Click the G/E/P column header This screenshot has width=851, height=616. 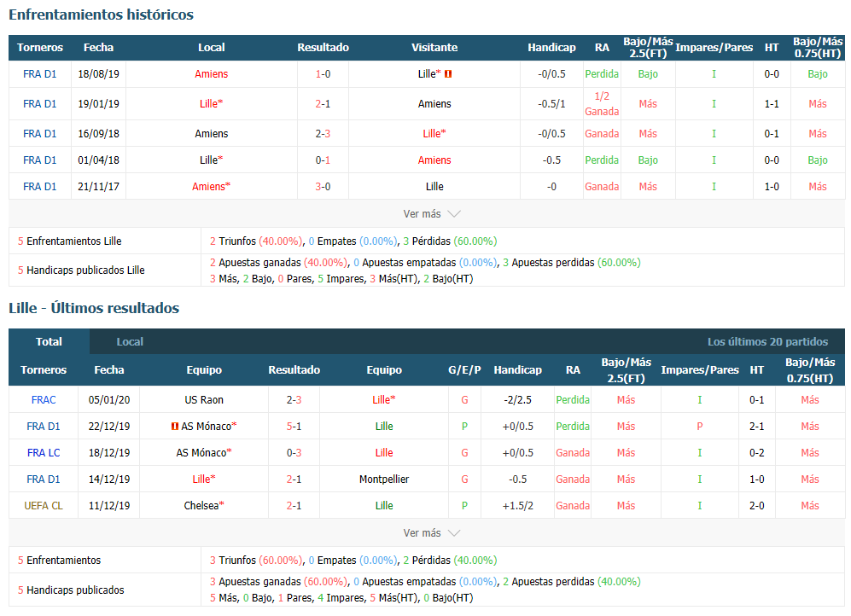pyautogui.click(x=464, y=369)
